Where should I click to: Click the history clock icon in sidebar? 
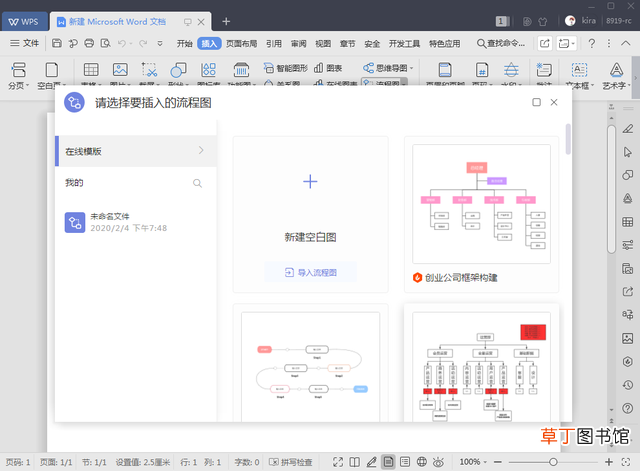[x=628, y=385]
